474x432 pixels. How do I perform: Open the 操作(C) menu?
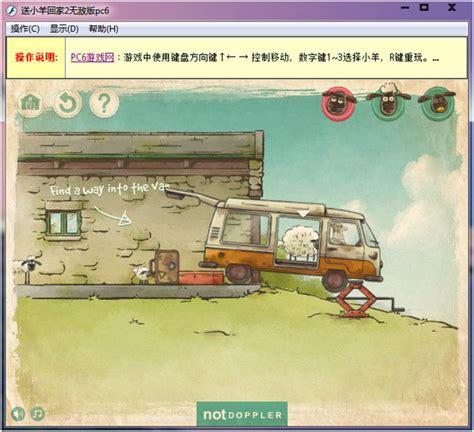pos(25,29)
